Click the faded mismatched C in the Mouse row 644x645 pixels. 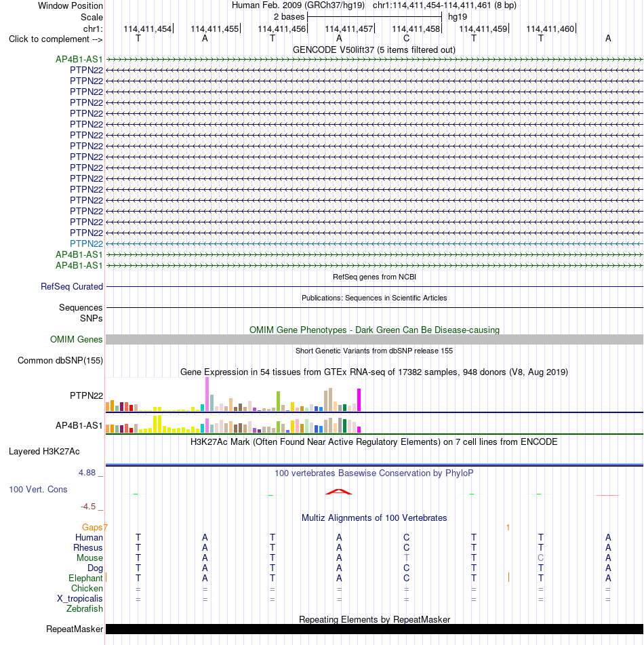coord(541,558)
